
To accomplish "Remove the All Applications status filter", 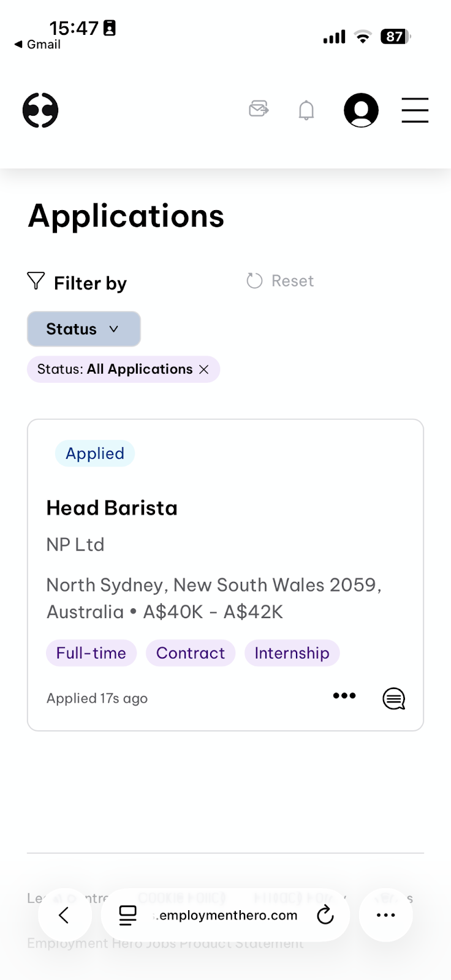I will point(204,369).
